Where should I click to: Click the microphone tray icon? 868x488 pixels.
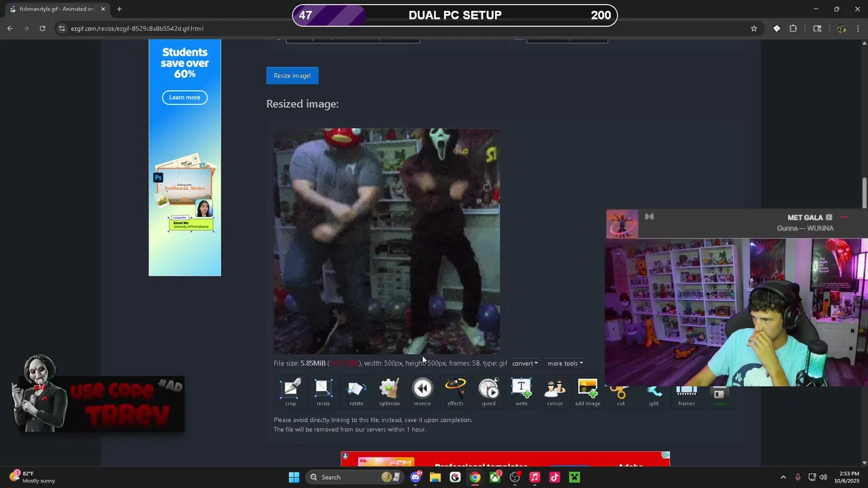(x=798, y=477)
